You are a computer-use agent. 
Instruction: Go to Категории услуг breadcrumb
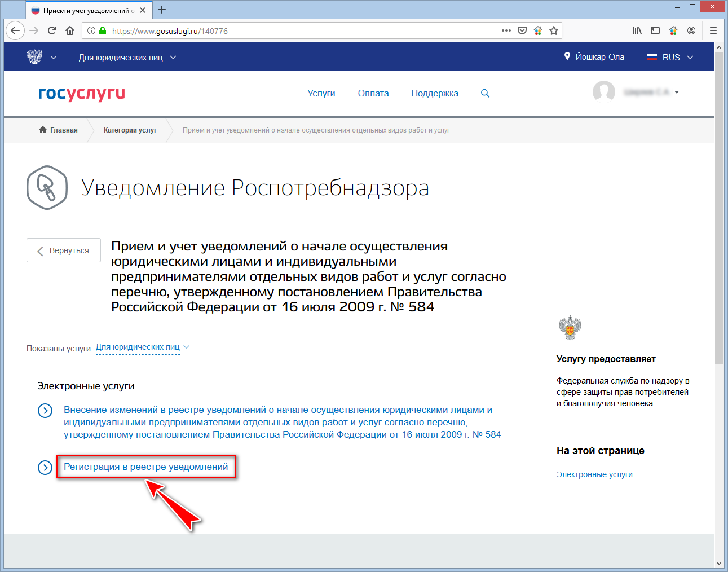(x=130, y=130)
